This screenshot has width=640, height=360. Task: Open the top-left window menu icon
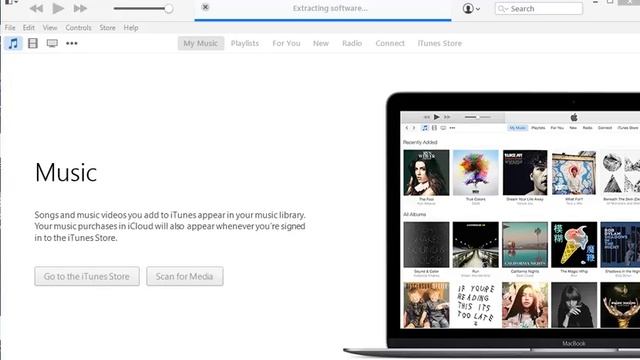pyautogui.click(x=11, y=2)
